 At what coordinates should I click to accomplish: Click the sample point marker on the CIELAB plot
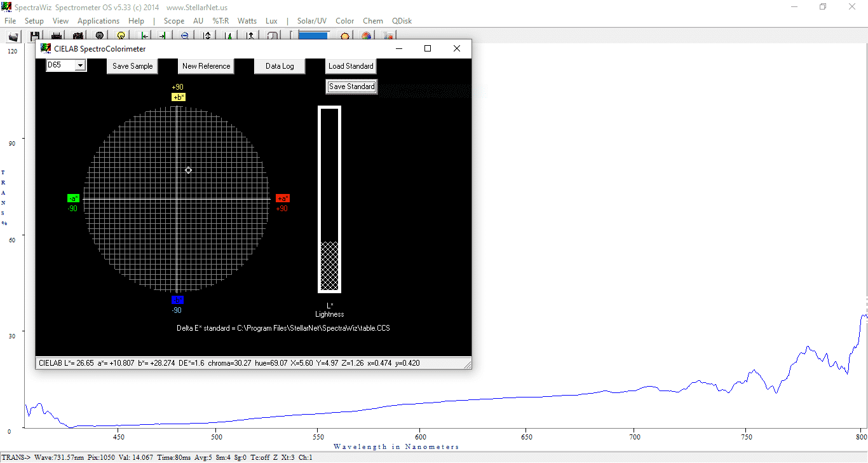[x=189, y=170]
